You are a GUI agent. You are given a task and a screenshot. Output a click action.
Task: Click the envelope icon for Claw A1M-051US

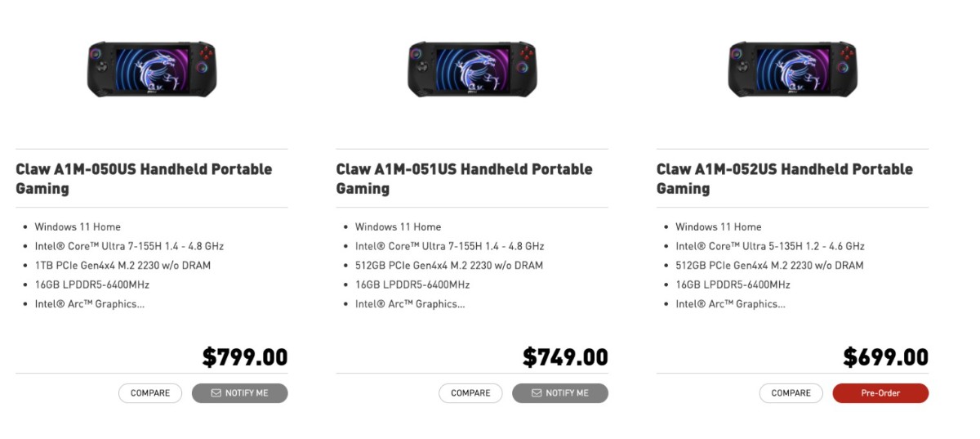[x=537, y=393]
